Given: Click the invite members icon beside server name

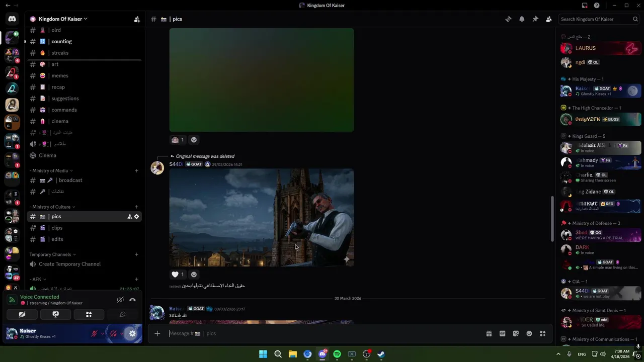Looking at the screenshot, I should pyautogui.click(x=137, y=19).
